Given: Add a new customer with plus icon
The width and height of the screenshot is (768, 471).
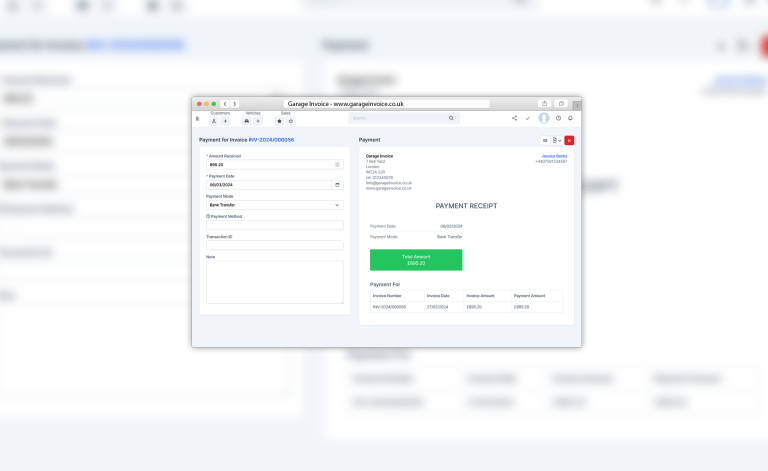Looking at the screenshot, I should [225, 121].
